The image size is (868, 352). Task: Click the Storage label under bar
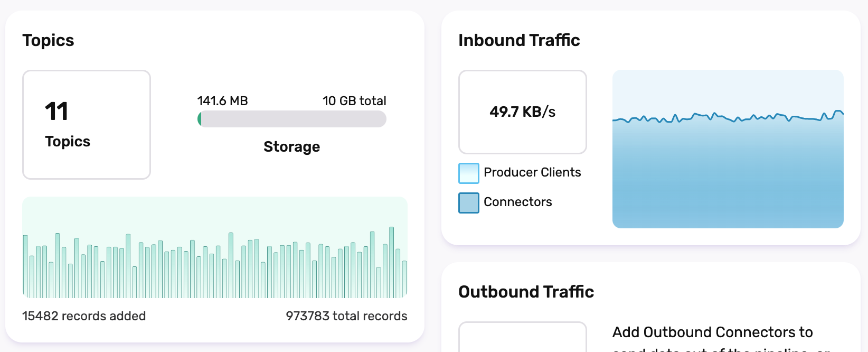click(292, 146)
